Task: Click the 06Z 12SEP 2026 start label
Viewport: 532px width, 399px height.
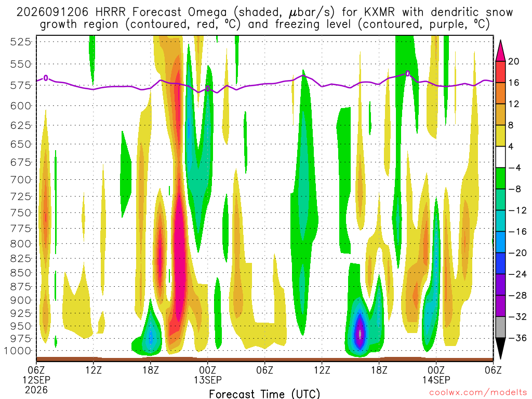Action: point(36,380)
